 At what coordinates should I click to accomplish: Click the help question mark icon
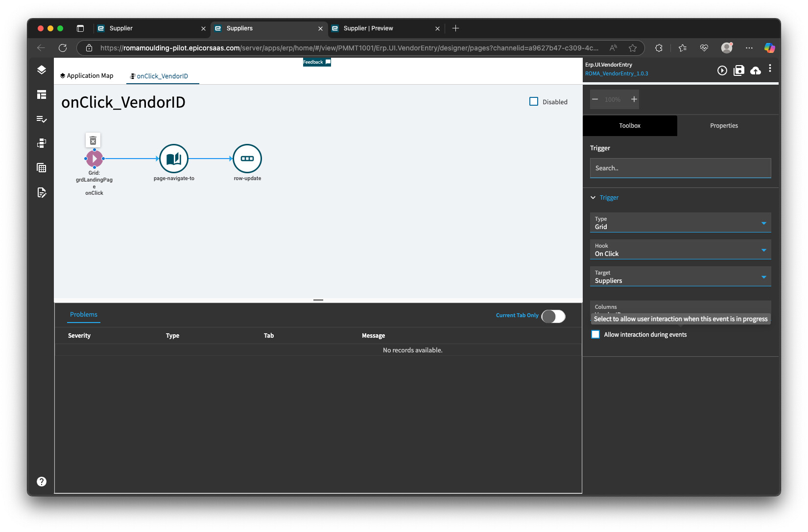click(42, 482)
